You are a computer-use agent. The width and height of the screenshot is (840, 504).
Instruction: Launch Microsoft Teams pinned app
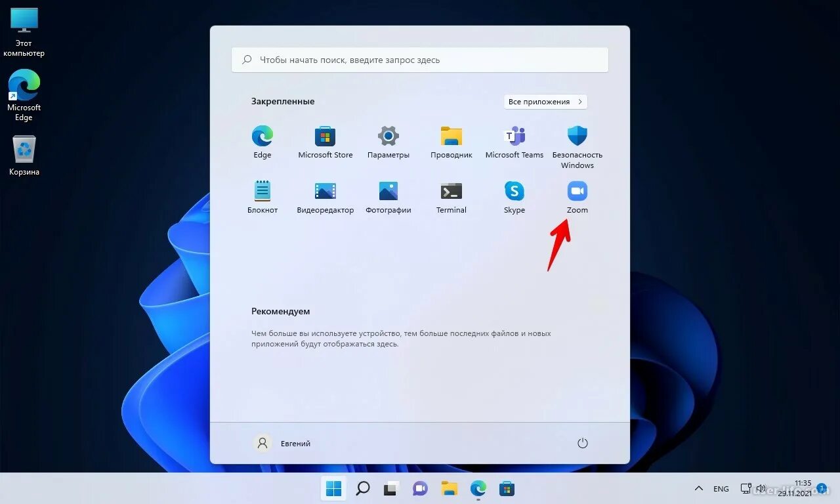coord(514,142)
